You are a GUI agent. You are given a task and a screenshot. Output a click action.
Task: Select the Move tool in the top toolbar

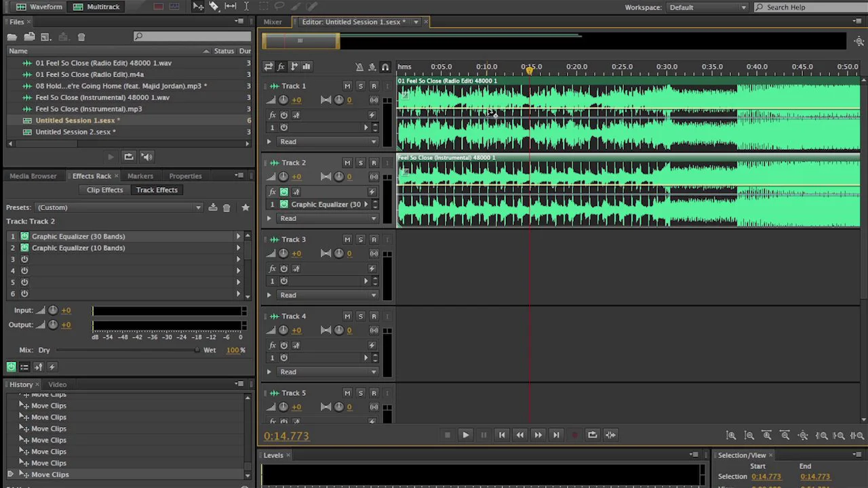pyautogui.click(x=199, y=7)
